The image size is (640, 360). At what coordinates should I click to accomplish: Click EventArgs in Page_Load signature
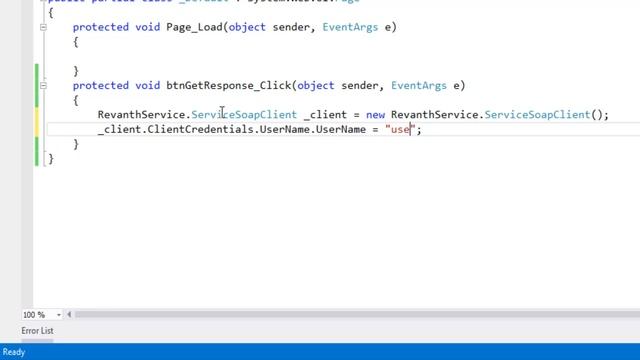click(x=350, y=27)
